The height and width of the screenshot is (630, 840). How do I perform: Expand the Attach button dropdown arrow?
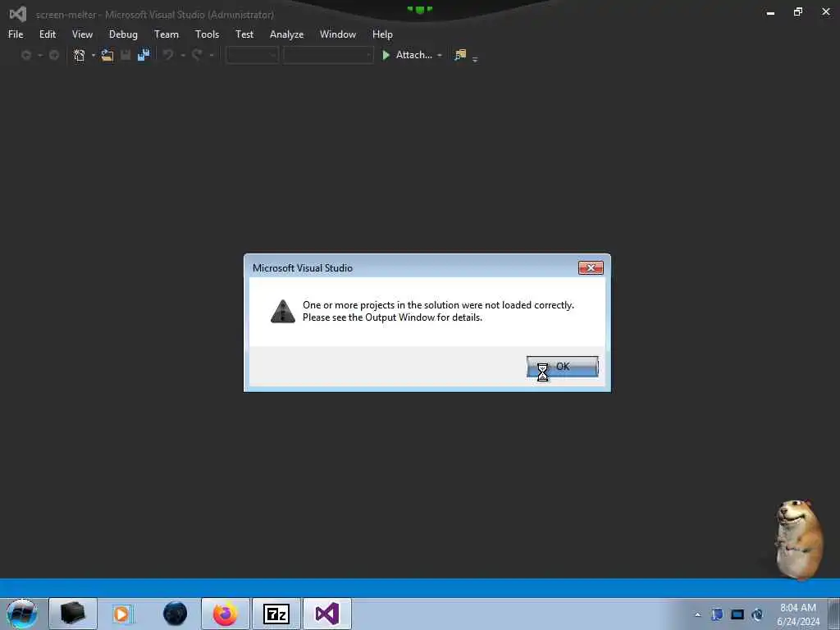[440, 55]
